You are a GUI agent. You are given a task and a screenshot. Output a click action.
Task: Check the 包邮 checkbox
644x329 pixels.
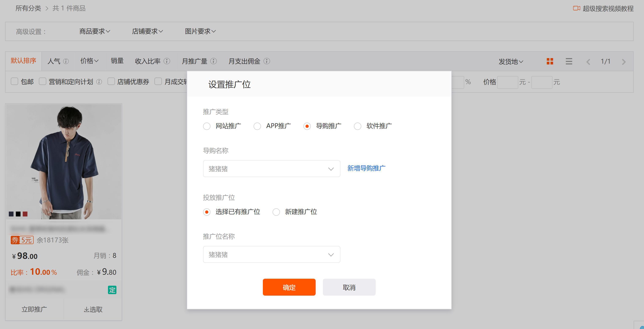click(x=15, y=82)
